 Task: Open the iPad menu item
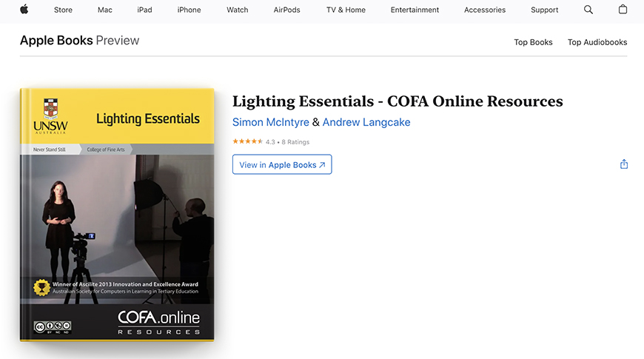[x=144, y=10]
